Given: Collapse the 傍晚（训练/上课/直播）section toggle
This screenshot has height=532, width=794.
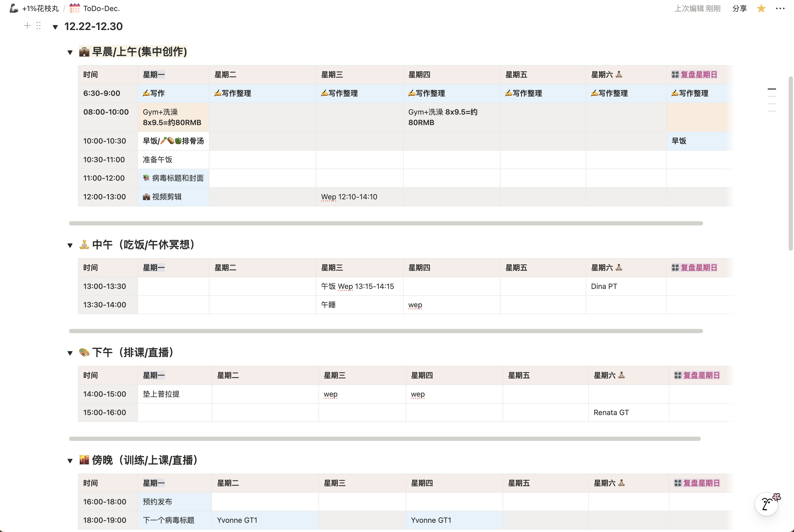Looking at the screenshot, I should [70, 461].
